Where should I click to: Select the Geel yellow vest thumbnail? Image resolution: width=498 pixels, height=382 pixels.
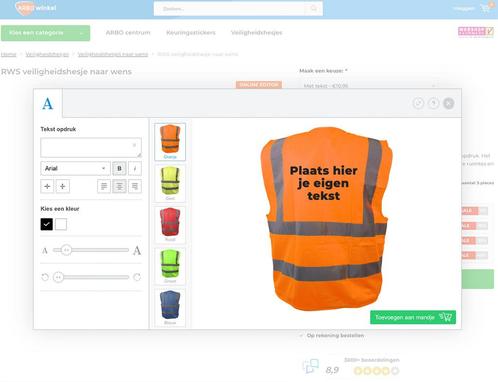pyautogui.click(x=170, y=183)
